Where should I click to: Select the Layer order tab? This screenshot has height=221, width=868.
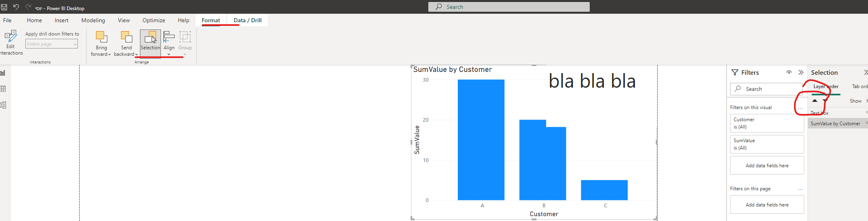point(826,86)
